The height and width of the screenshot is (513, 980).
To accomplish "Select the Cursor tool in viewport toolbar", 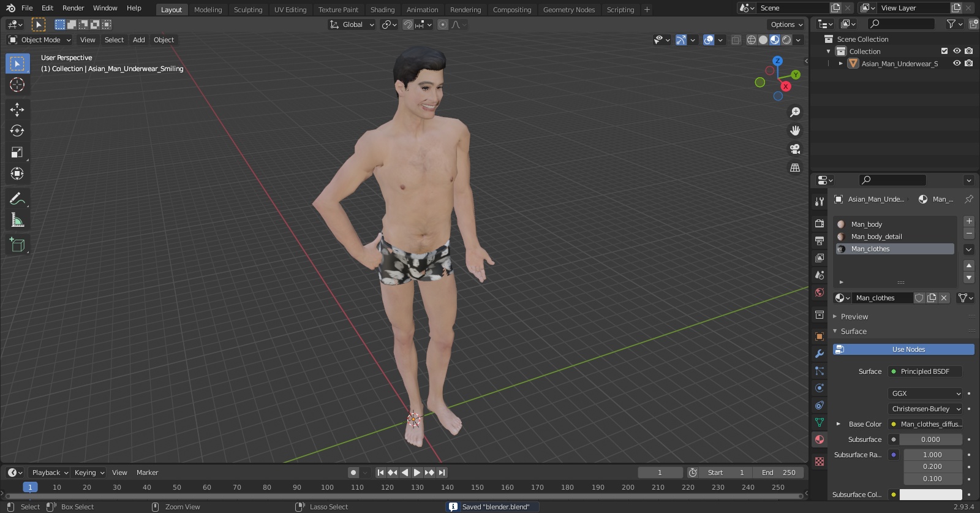I will tap(17, 85).
